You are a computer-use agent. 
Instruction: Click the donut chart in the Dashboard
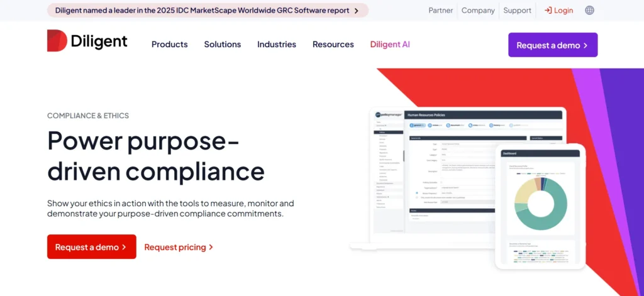(541, 204)
